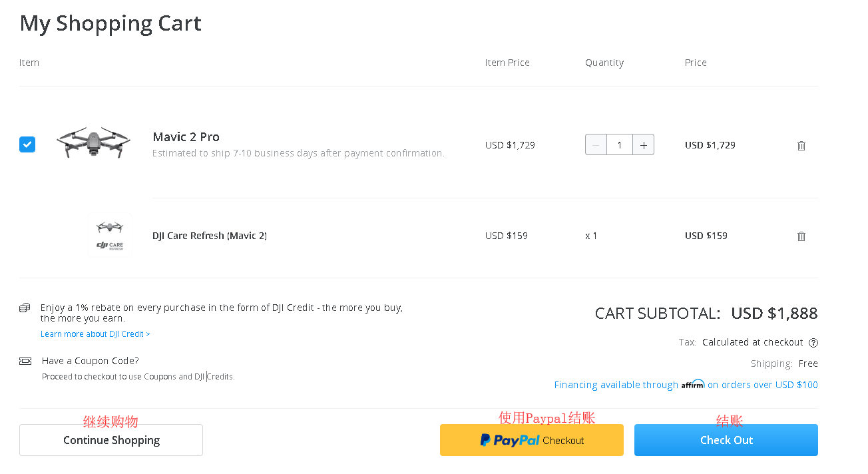Click Financing available through Affirm link

616,385
